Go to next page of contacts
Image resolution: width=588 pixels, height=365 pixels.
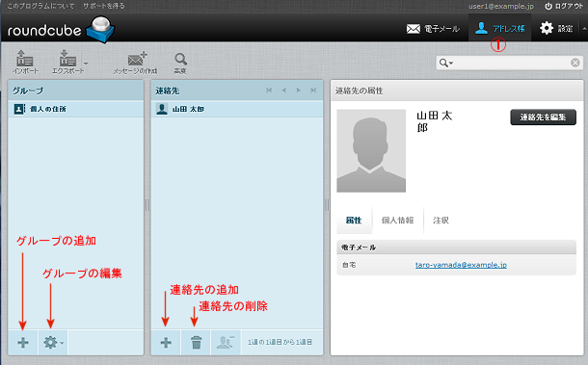[298, 91]
